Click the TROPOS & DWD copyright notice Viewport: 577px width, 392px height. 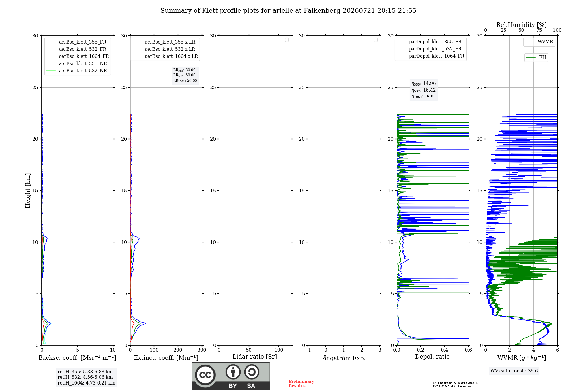coord(455,385)
